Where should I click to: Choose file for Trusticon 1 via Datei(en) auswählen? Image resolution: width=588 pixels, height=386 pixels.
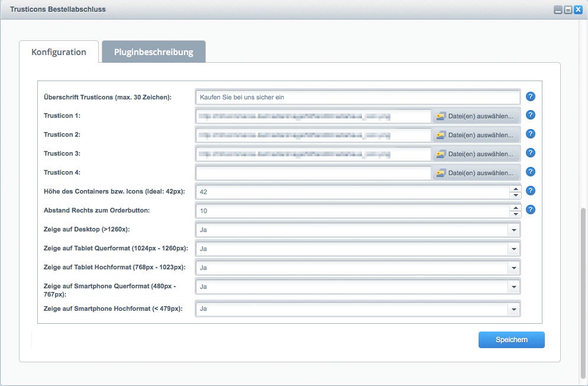[x=476, y=116]
